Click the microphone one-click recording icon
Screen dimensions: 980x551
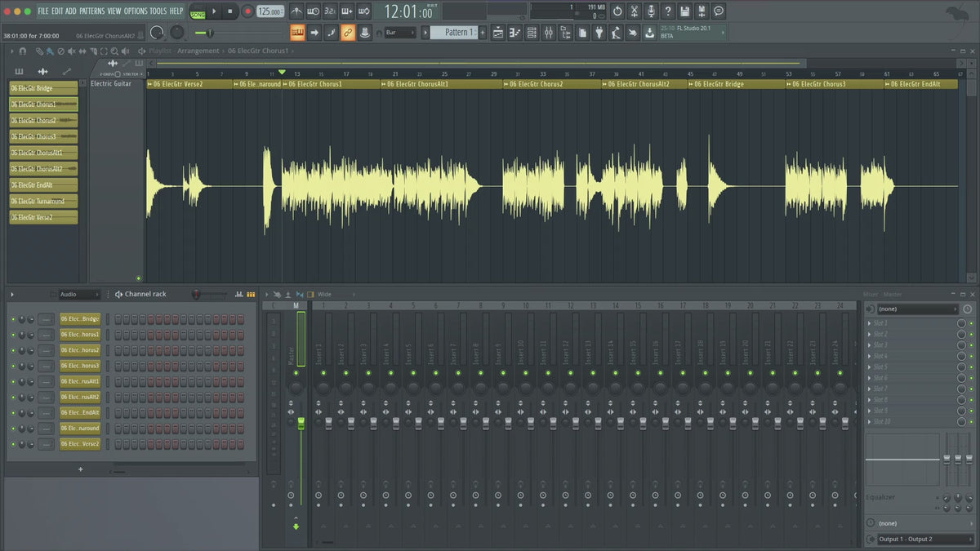tap(651, 11)
